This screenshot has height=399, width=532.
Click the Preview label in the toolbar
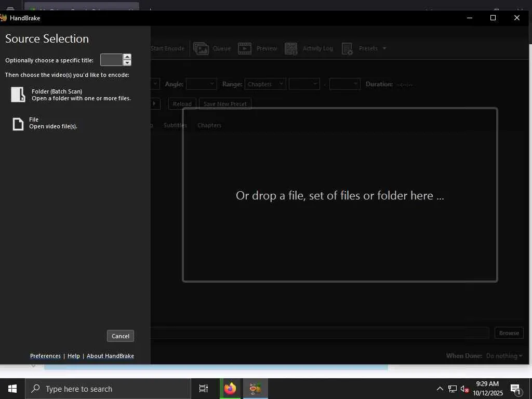coord(267,48)
